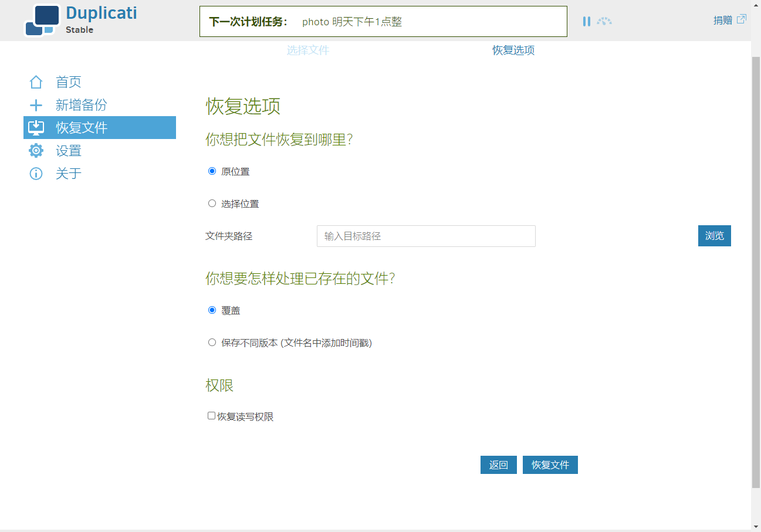Click the gear icon for 设置
The height and width of the screenshot is (532, 761).
tap(36, 151)
